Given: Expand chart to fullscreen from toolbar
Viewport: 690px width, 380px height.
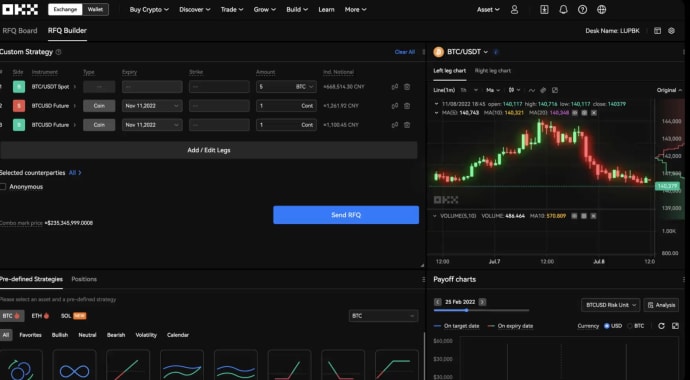Looking at the screenshot, I should coord(555,90).
